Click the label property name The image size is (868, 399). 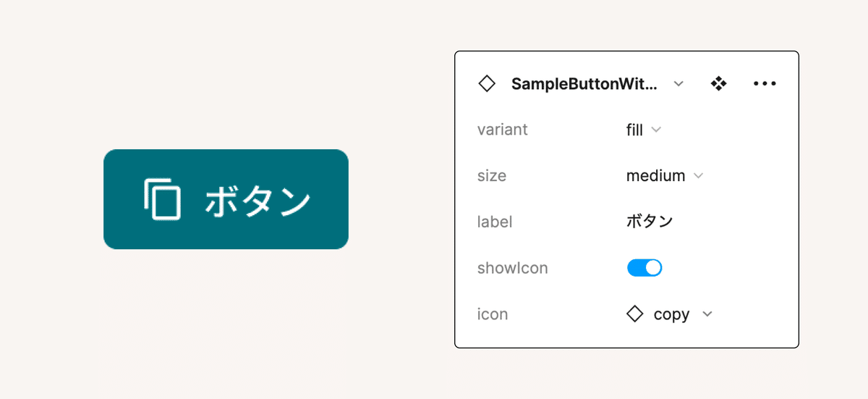tap(495, 222)
